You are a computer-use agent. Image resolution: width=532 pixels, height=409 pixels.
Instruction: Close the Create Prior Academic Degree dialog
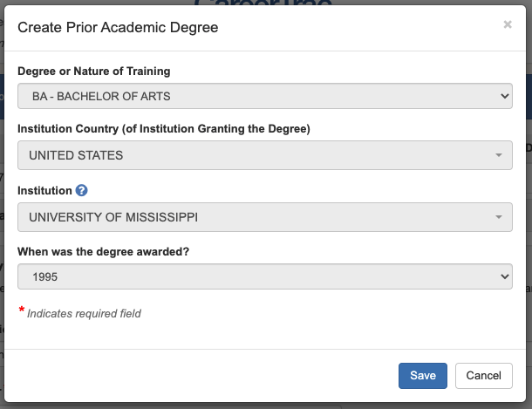click(508, 25)
